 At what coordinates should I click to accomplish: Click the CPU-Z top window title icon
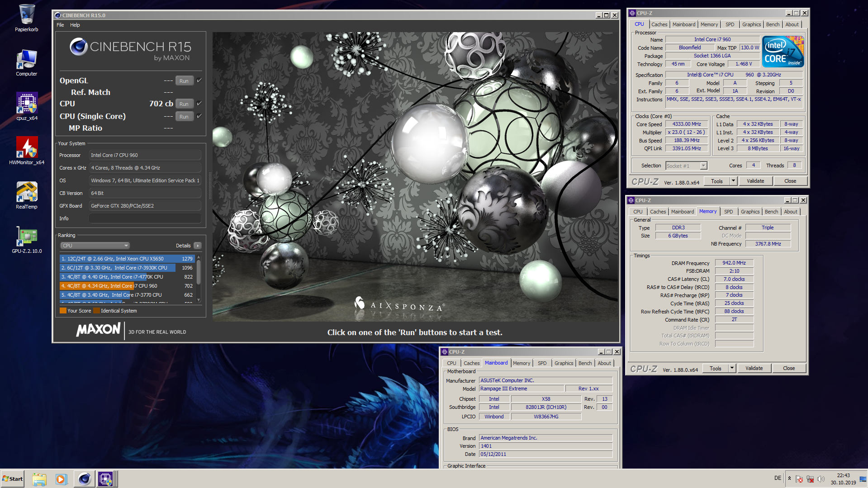tap(632, 13)
